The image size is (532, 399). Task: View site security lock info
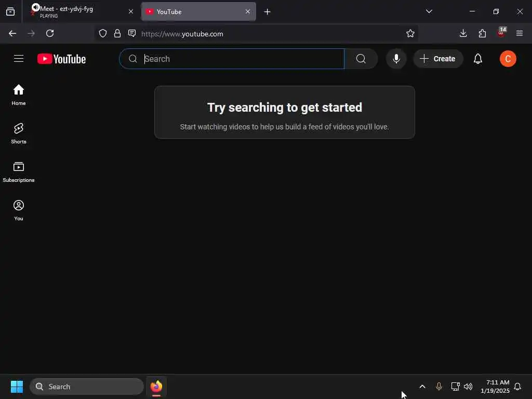pyautogui.click(x=117, y=33)
